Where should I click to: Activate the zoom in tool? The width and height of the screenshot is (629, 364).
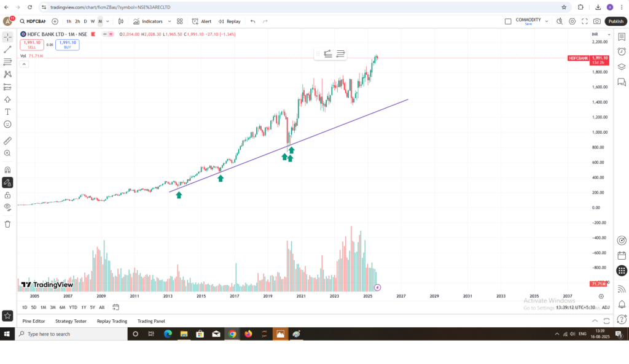[7, 153]
